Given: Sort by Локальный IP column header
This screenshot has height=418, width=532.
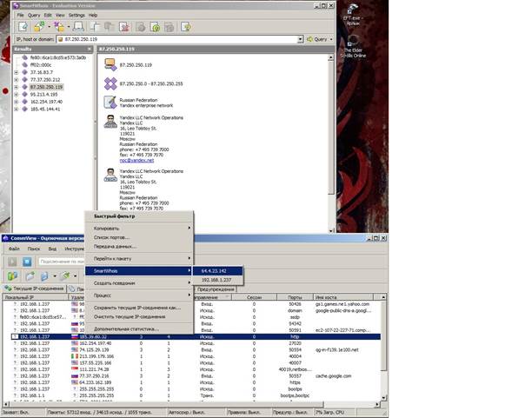Looking at the screenshot, I should click(x=36, y=297).
